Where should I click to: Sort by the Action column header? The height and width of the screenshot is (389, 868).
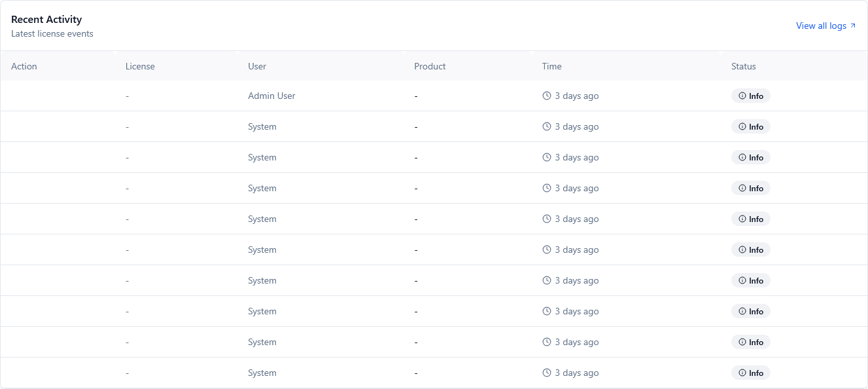pos(24,65)
